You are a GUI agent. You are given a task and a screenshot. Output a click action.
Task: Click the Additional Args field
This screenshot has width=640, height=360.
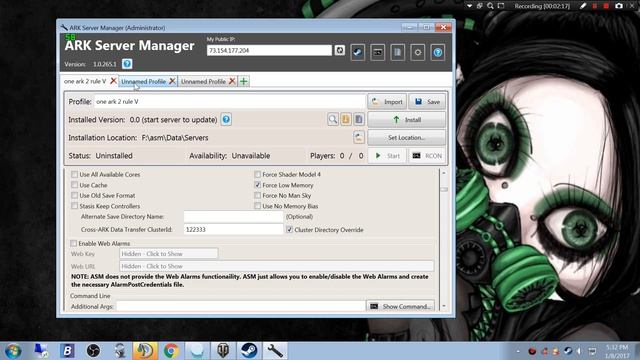tap(240, 306)
